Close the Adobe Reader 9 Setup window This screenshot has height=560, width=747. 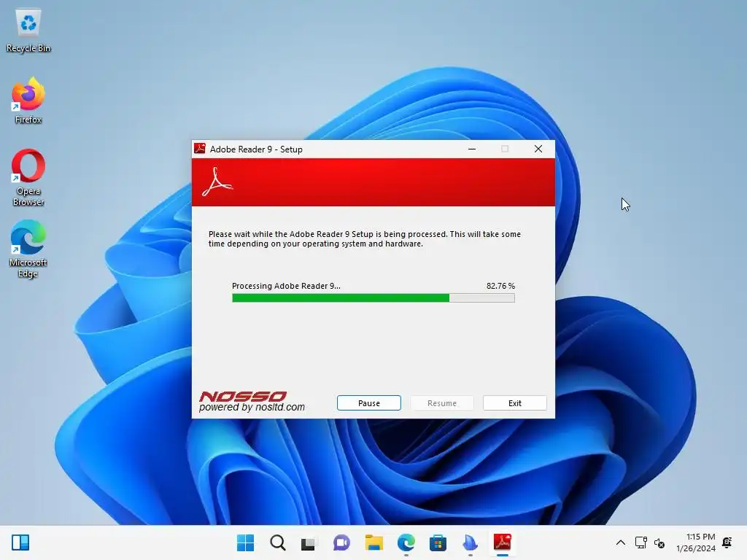tap(538, 149)
